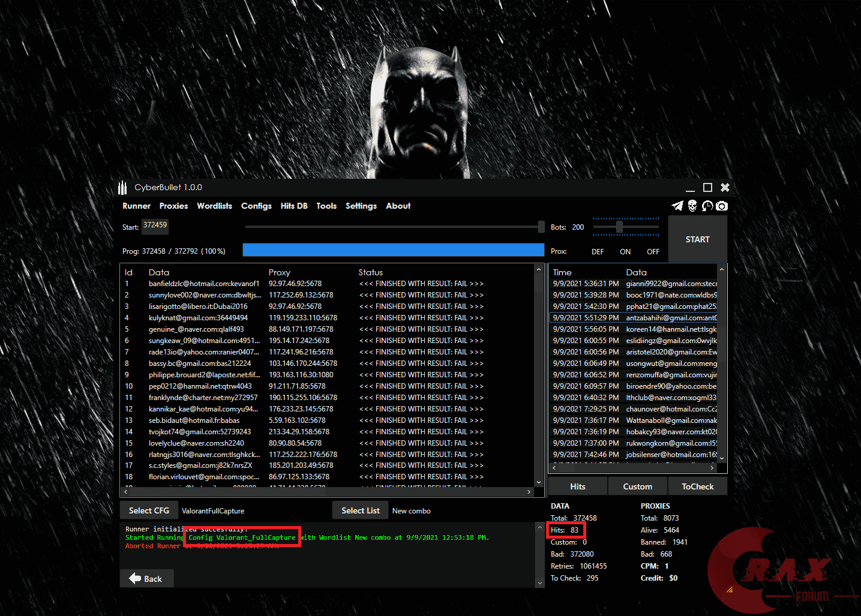Switch to the Custom results tab
861x616 pixels.
[637, 486]
